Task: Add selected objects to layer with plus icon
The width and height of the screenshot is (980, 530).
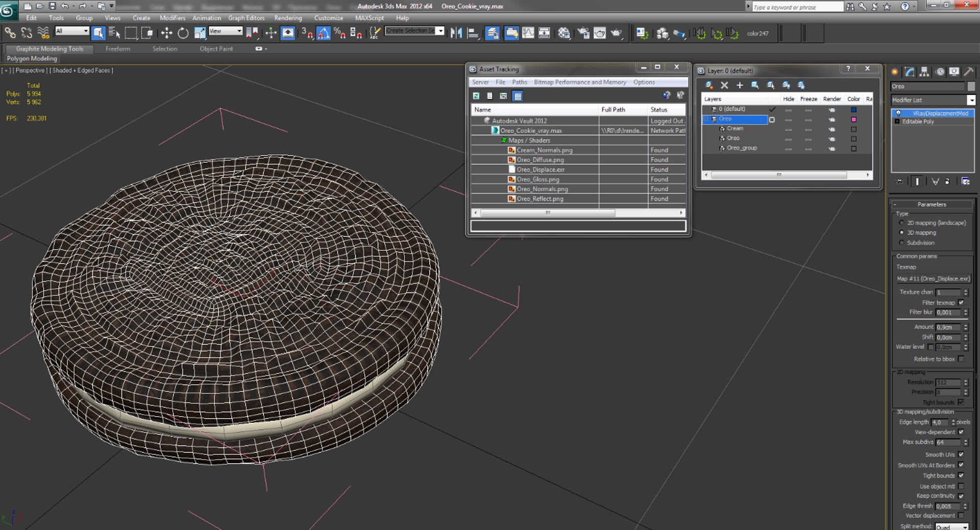Action: [x=740, y=85]
